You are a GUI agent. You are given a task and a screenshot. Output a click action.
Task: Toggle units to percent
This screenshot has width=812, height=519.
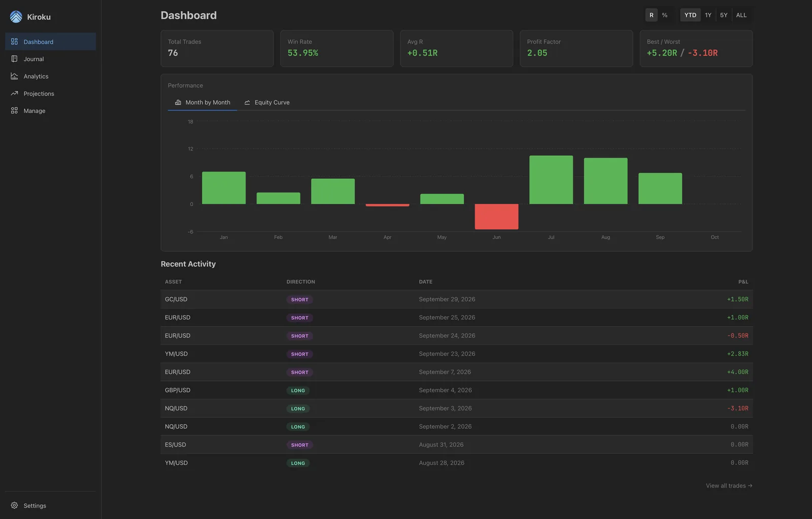(x=664, y=15)
